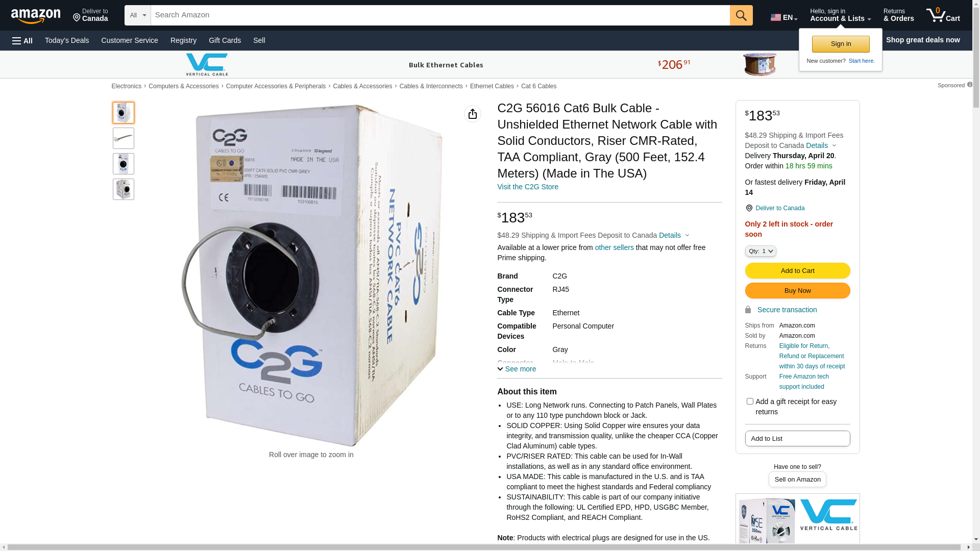Click the Deliver to Canada location icon

pyautogui.click(x=749, y=208)
